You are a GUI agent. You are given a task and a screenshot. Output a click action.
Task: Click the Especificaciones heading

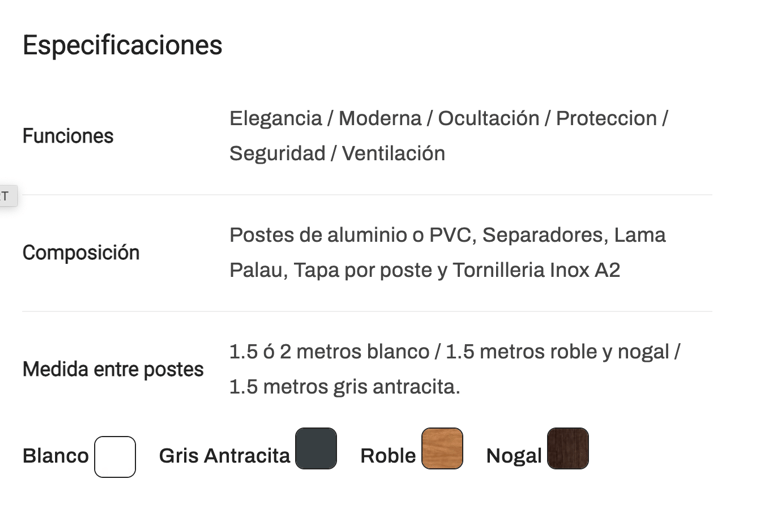tap(122, 45)
